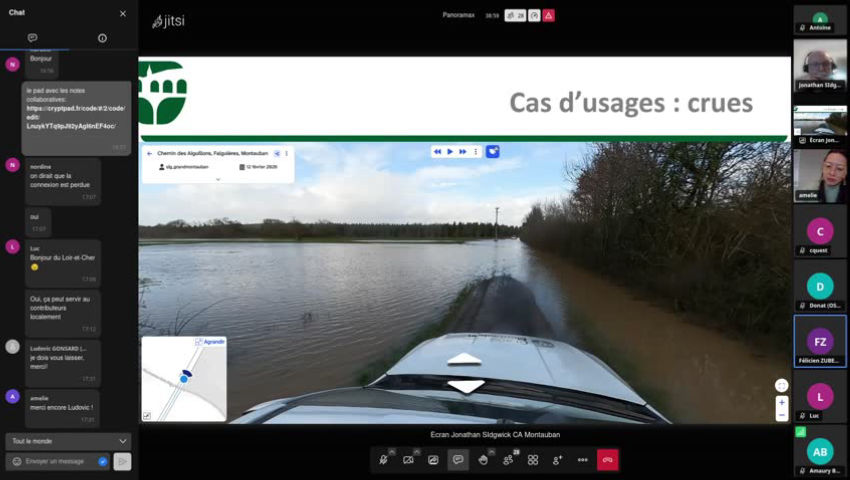
Task: Open the emoji picker in message box
Action: click(x=17, y=461)
